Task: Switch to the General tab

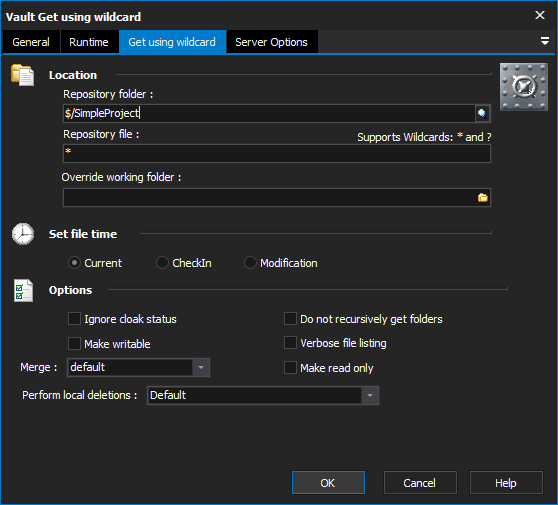Action: [31, 42]
